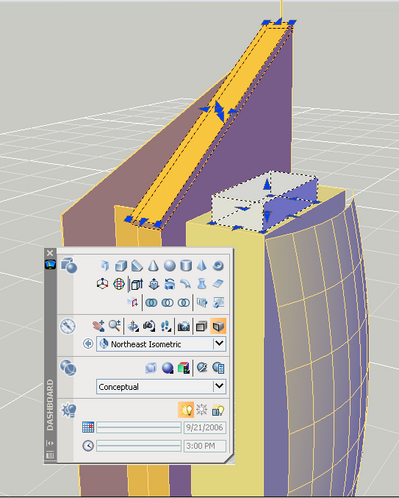Click the 3:00 PM time field
This screenshot has height=498, width=399.
coord(205,446)
